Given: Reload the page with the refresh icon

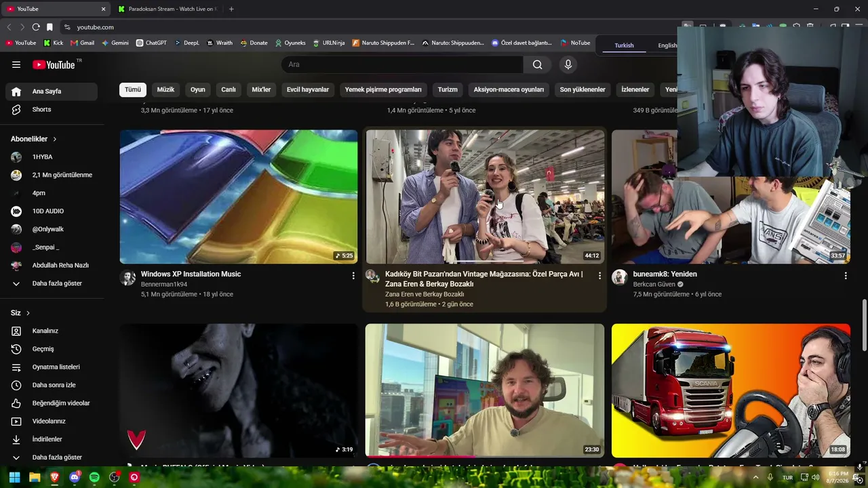Looking at the screenshot, I should (x=36, y=27).
